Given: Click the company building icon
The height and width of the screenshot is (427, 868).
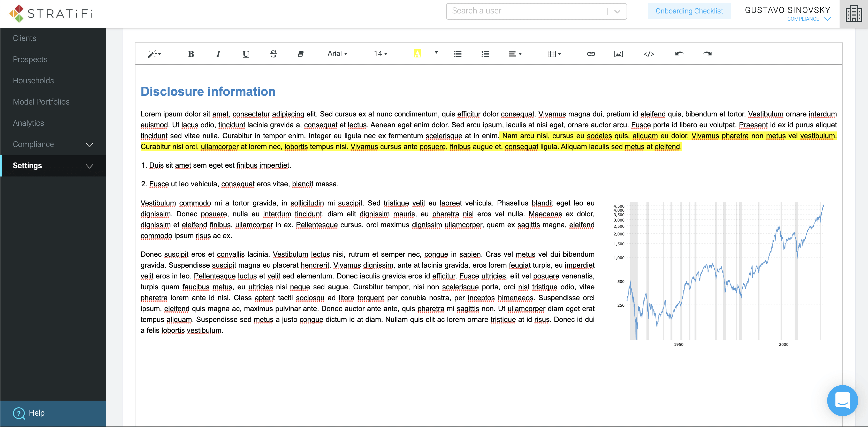Looking at the screenshot, I should 854,14.
